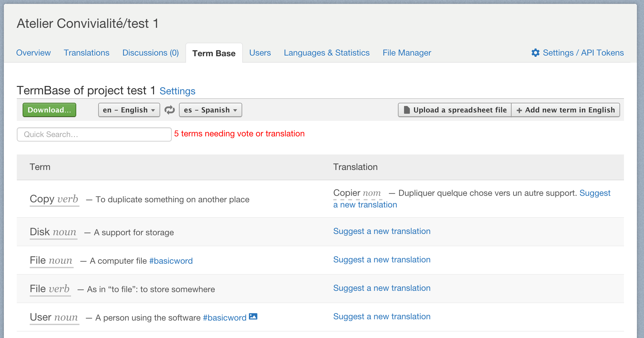This screenshot has width=644, height=338.
Task: Click Add new term in English
Action: 566,110
